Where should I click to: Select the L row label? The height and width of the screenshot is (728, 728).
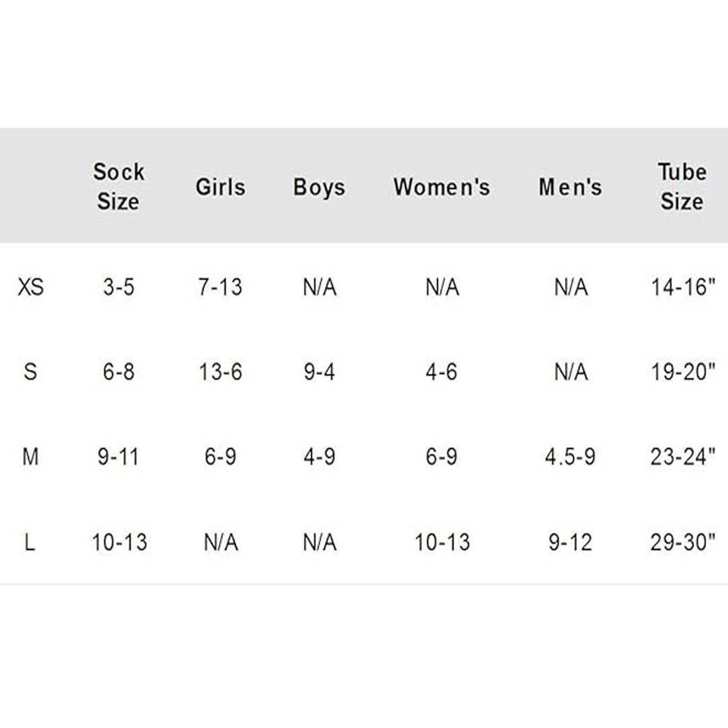[30, 543]
